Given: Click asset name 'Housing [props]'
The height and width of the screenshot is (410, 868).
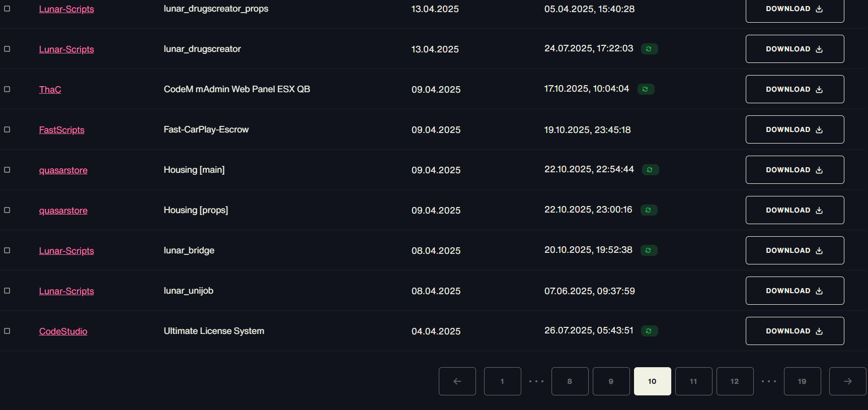Looking at the screenshot, I should point(196,210).
